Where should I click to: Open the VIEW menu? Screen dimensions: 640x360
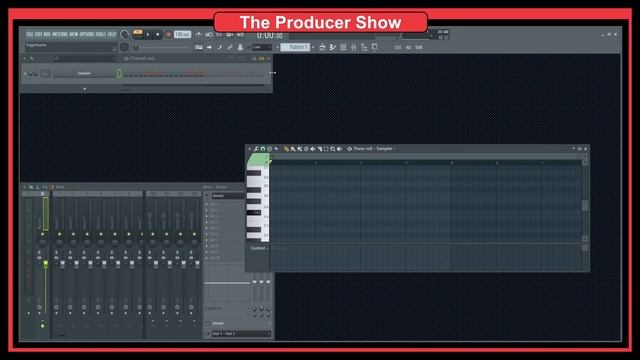pyautogui.click(x=73, y=35)
